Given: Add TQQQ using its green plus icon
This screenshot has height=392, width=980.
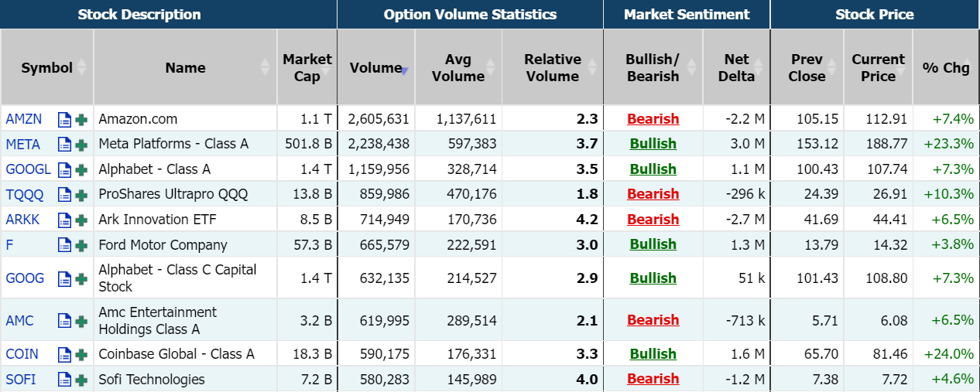Looking at the screenshot, I should tap(81, 195).
